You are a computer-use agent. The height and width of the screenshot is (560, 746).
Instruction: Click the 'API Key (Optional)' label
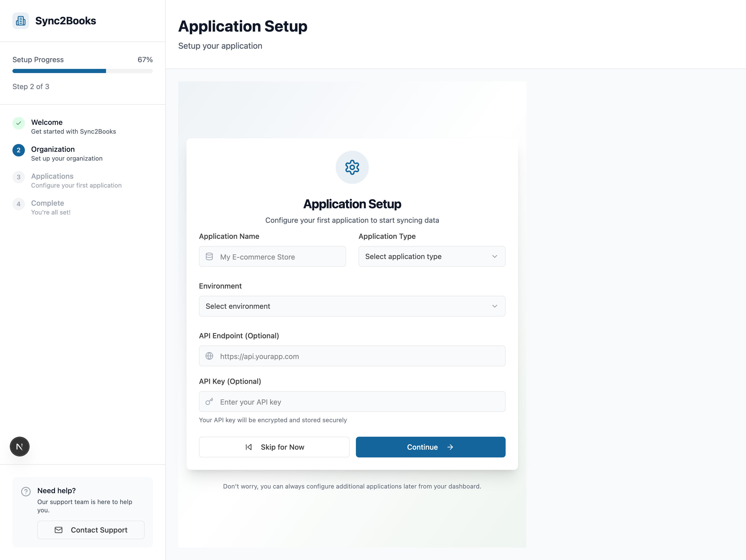pos(230,381)
